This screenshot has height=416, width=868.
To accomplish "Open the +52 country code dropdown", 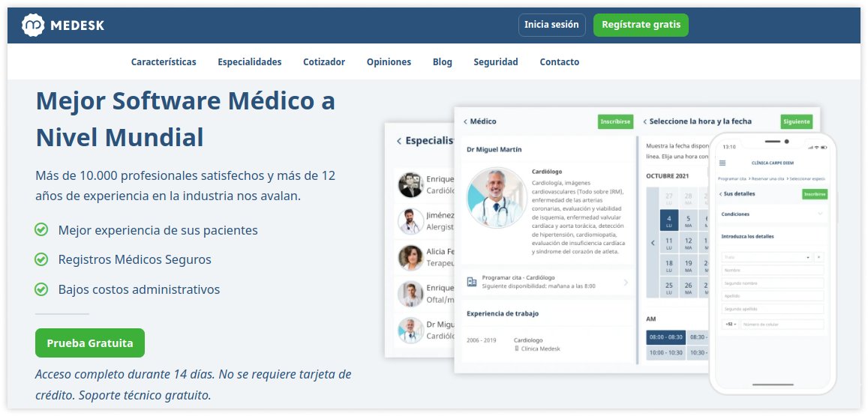I will click(x=731, y=324).
